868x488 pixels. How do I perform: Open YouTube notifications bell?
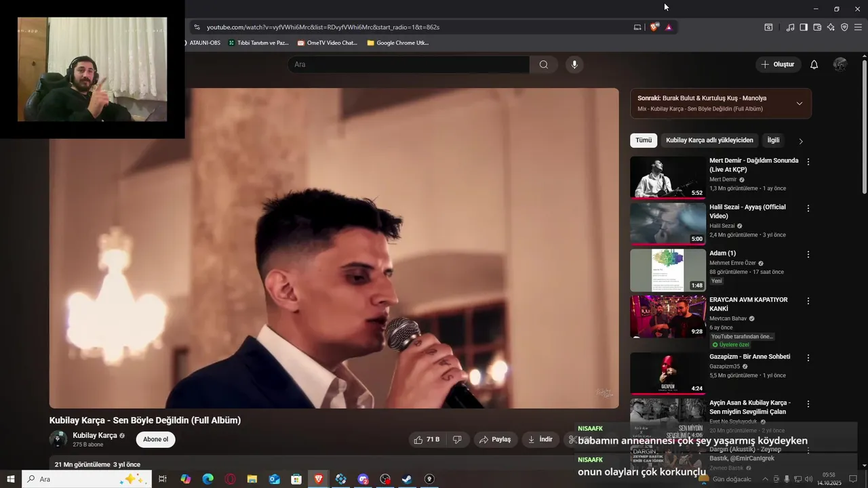click(x=814, y=64)
